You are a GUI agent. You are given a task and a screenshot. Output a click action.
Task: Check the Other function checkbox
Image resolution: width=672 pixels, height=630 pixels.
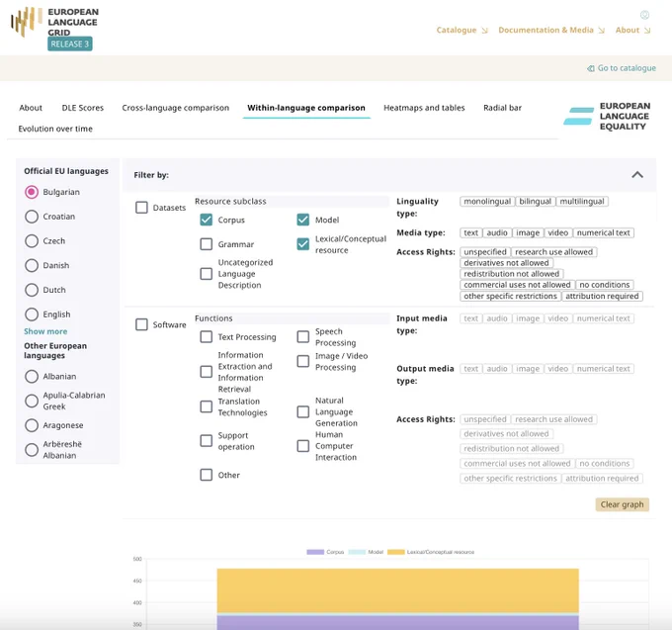coord(207,475)
